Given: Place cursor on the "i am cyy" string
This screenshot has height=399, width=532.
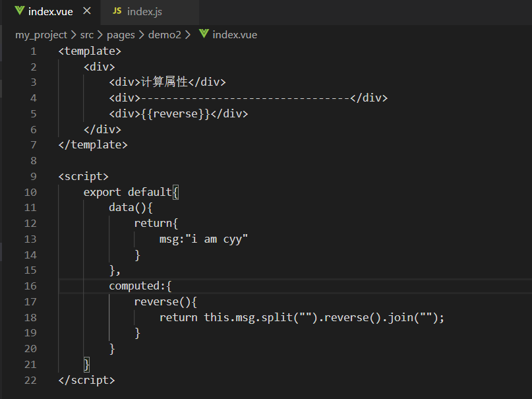Looking at the screenshot, I should coord(220,239).
